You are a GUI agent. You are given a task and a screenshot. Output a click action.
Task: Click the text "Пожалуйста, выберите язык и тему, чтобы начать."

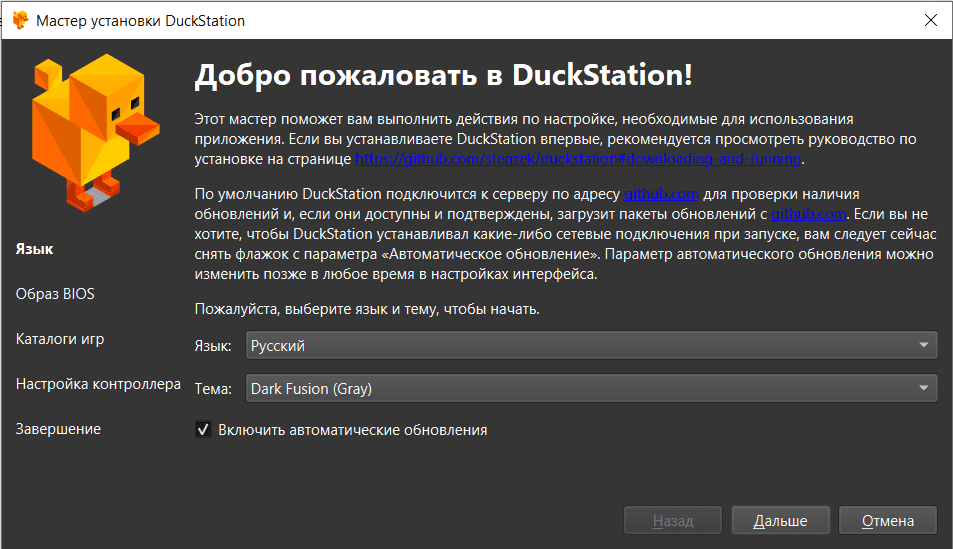click(367, 309)
